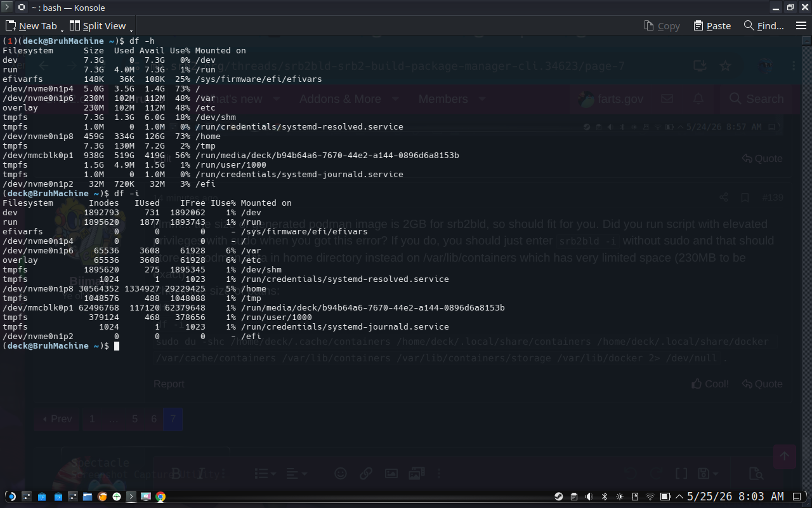Toggle the pin on all desktops button
812x508 pixels.
point(22,8)
